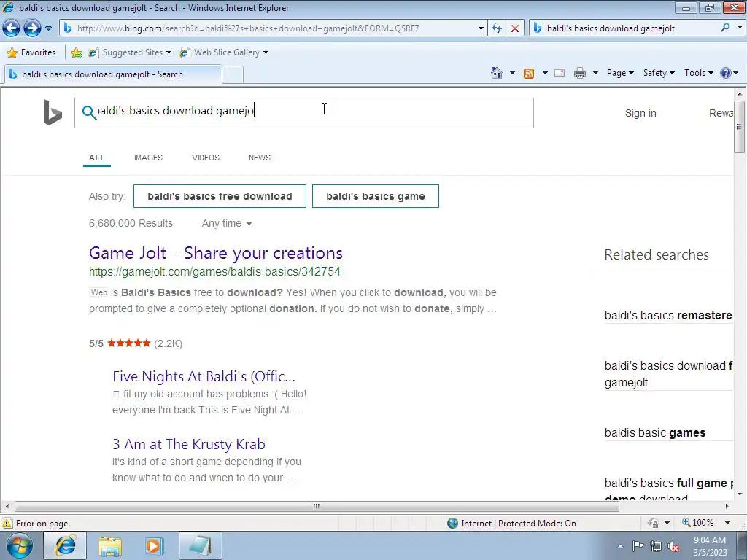Open the Favorites star button
Screen dimensions: 747x560
pyautogui.click(x=31, y=52)
